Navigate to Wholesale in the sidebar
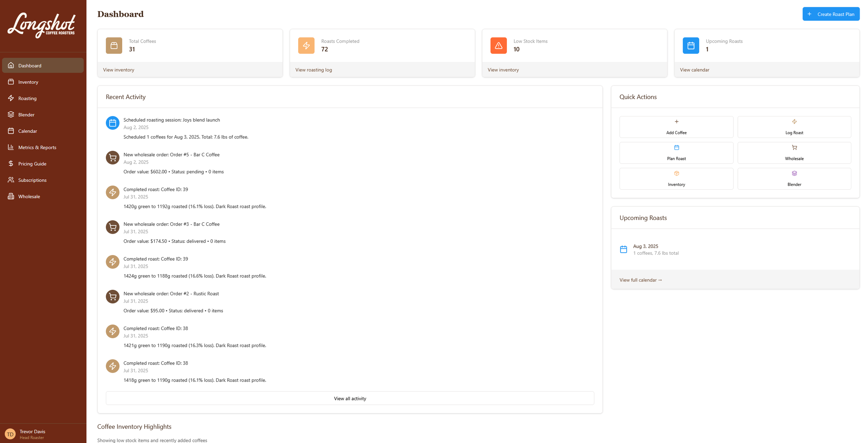868x443 pixels. click(29, 196)
